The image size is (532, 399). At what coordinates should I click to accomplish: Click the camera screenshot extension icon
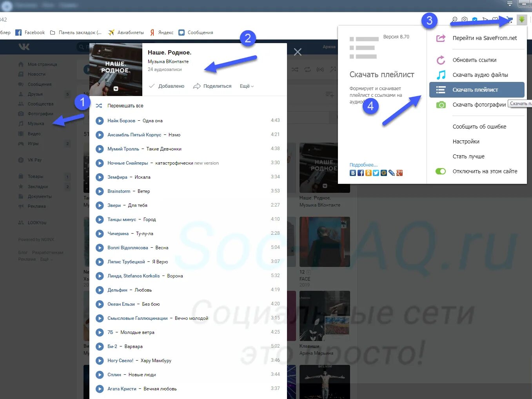(465, 20)
